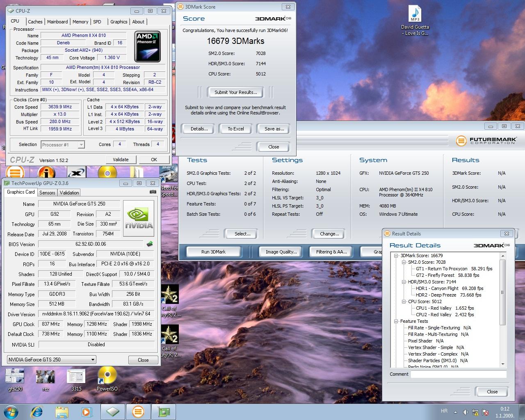Image resolution: width=525 pixels, height=420 pixels.
Task: Click the NVIDIA logo in GPU-Z
Action: tap(139, 218)
